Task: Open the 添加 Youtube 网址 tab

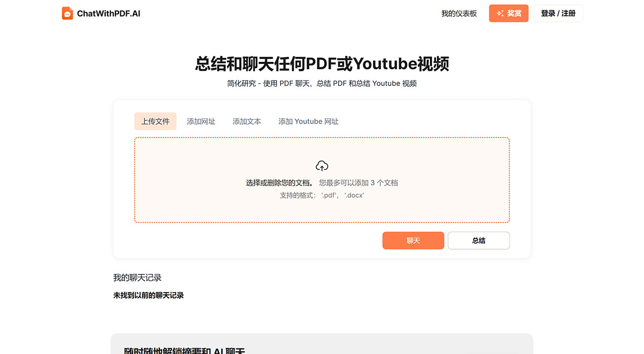Action: point(308,121)
